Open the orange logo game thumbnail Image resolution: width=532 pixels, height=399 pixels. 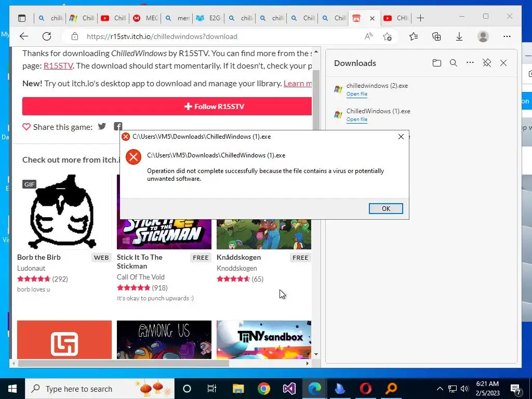[x=64, y=340]
